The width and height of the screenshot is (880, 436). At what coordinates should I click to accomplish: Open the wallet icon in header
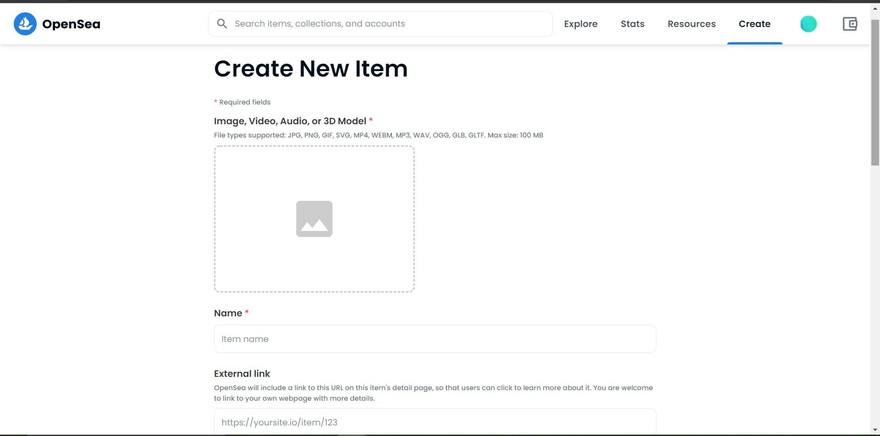(x=849, y=24)
